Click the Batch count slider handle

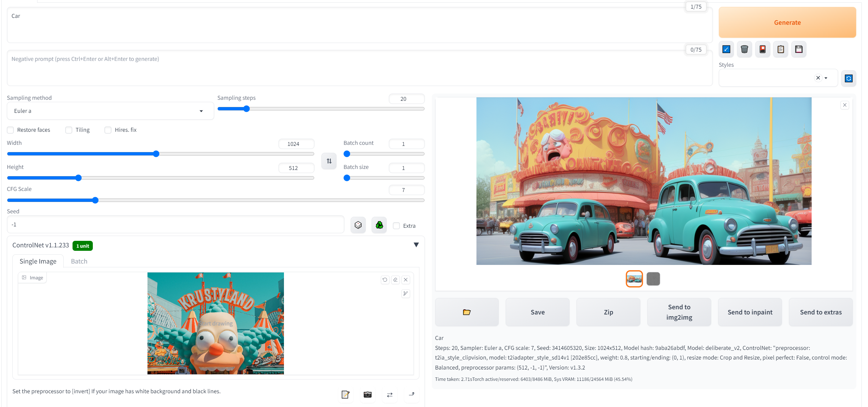pyautogui.click(x=347, y=154)
